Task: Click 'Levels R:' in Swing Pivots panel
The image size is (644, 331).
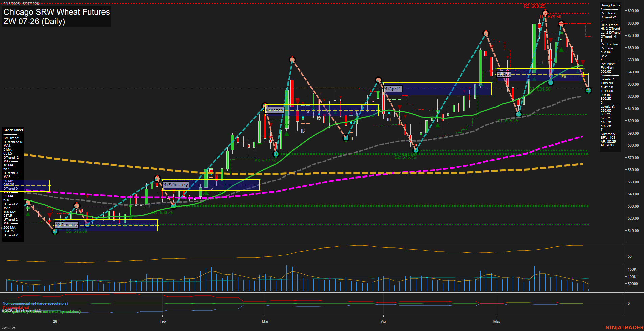Action: point(607,79)
